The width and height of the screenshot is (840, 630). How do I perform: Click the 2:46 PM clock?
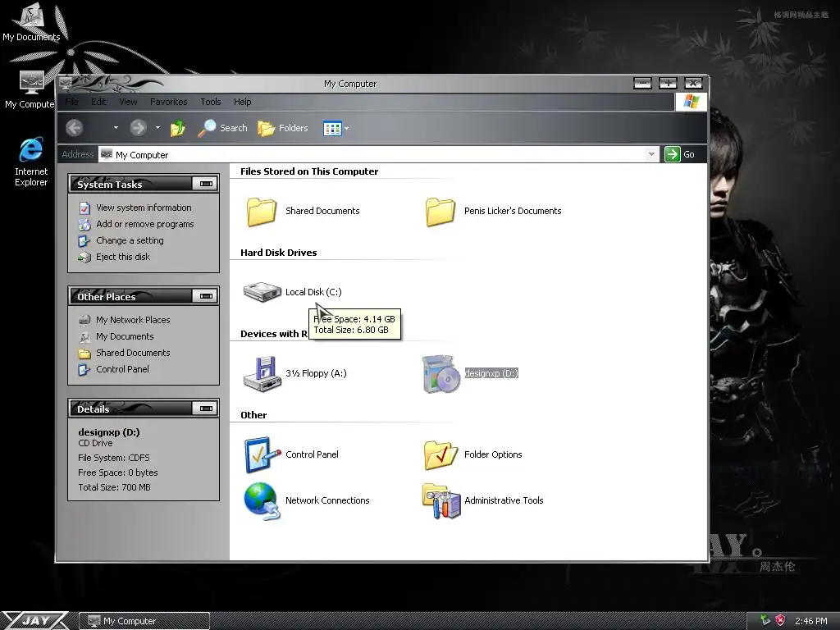point(811,621)
